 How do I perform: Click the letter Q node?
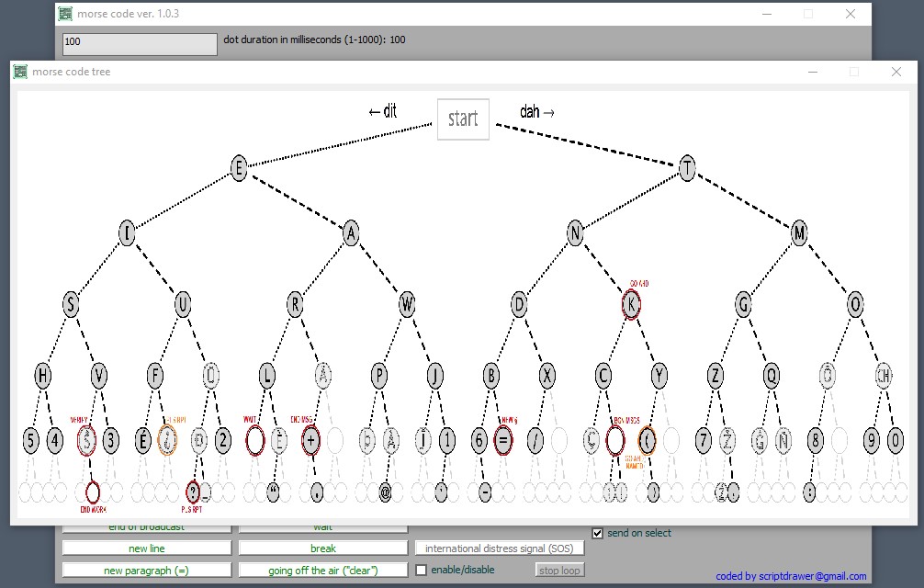pos(772,373)
